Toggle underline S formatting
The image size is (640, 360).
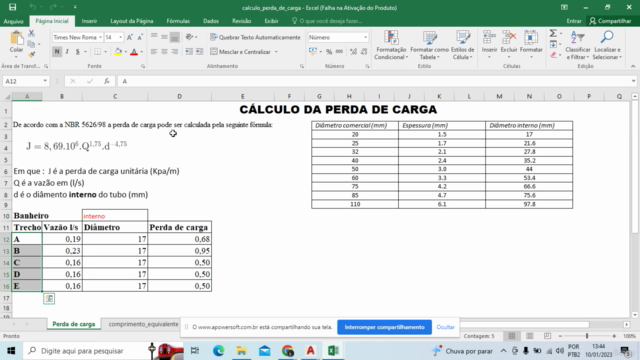[x=77, y=52]
